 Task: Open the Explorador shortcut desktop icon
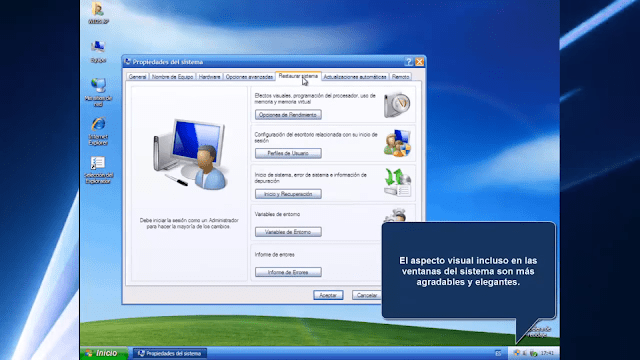pyautogui.click(x=98, y=170)
